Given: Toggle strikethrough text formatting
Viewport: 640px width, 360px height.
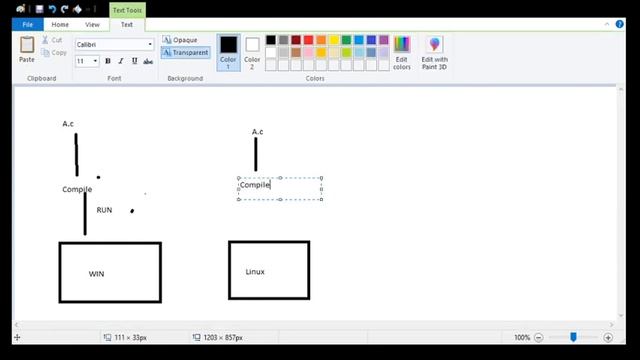Looking at the screenshot, I should [148, 61].
